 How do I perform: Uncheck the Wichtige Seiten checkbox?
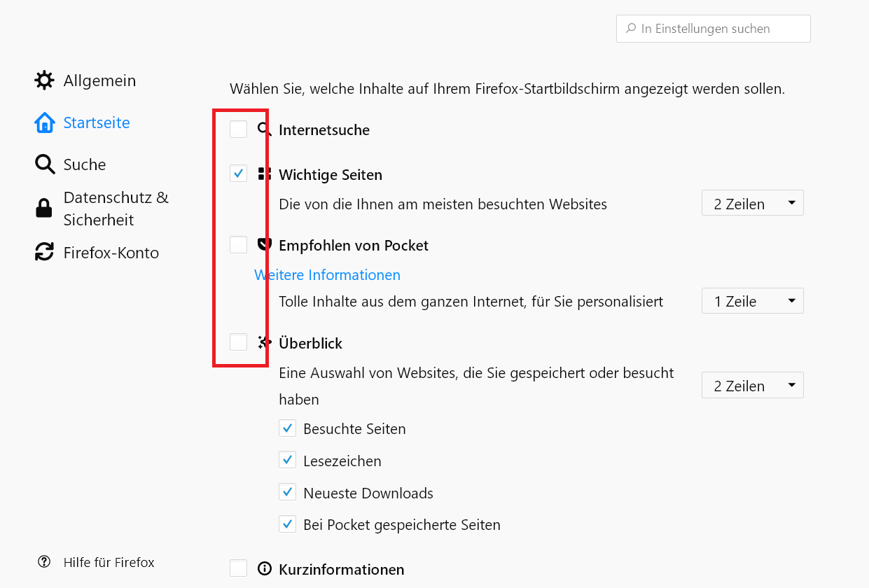pyautogui.click(x=239, y=174)
